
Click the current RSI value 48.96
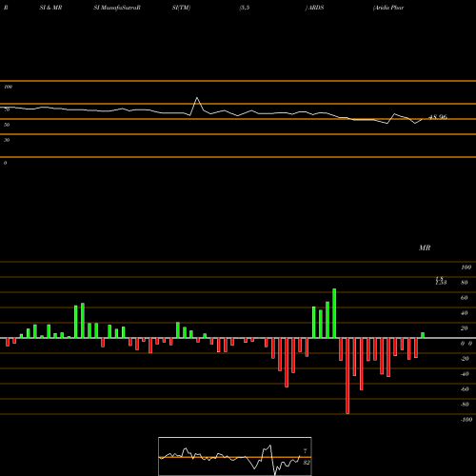[438, 117]
